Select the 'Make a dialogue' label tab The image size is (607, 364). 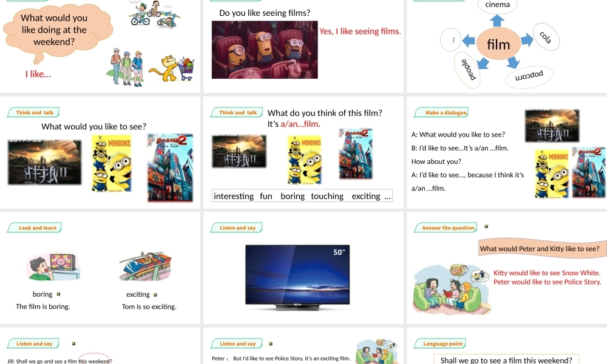tap(441, 113)
